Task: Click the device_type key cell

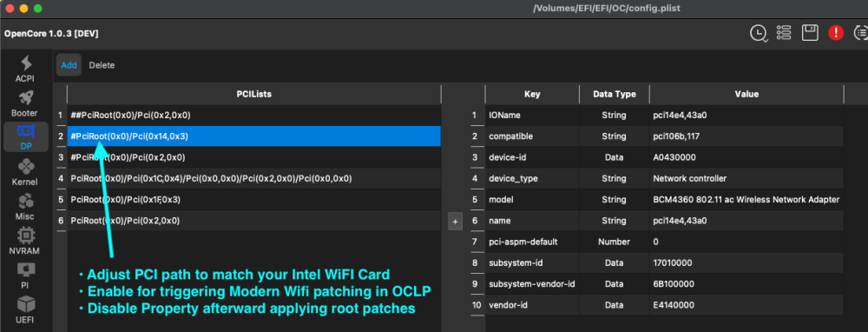Action: [532, 178]
